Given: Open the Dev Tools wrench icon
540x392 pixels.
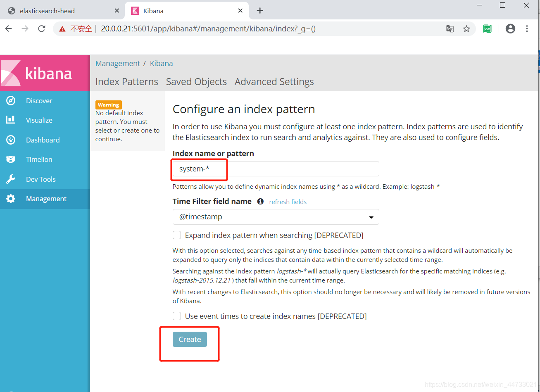Looking at the screenshot, I should coord(11,179).
